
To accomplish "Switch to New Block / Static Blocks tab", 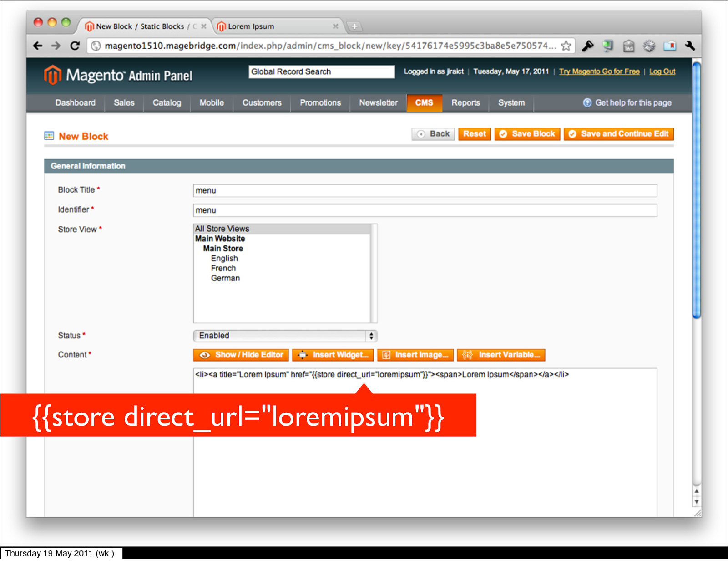I will 144,26.
